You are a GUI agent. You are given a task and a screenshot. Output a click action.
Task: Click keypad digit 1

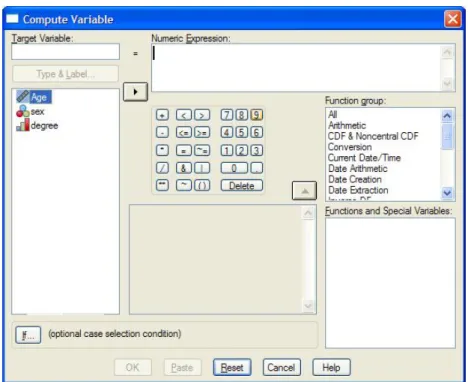[x=227, y=150]
